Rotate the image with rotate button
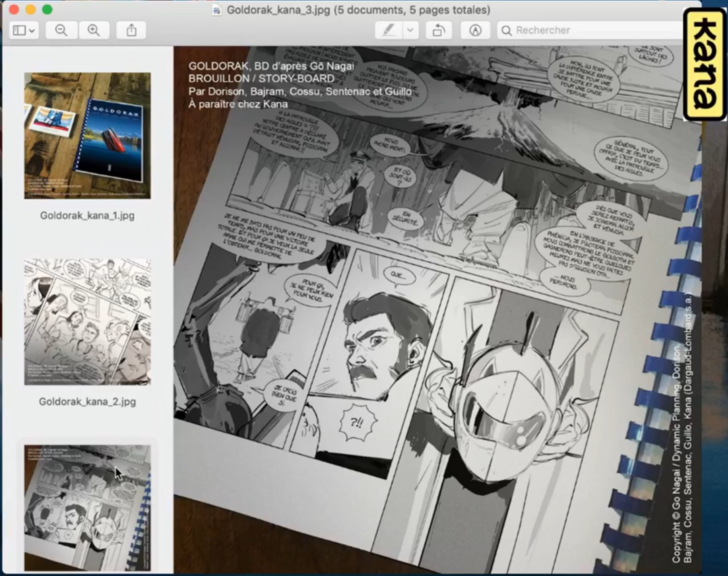This screenshot has width=728, height=576. pyautogui.click(x=439, y=30)
